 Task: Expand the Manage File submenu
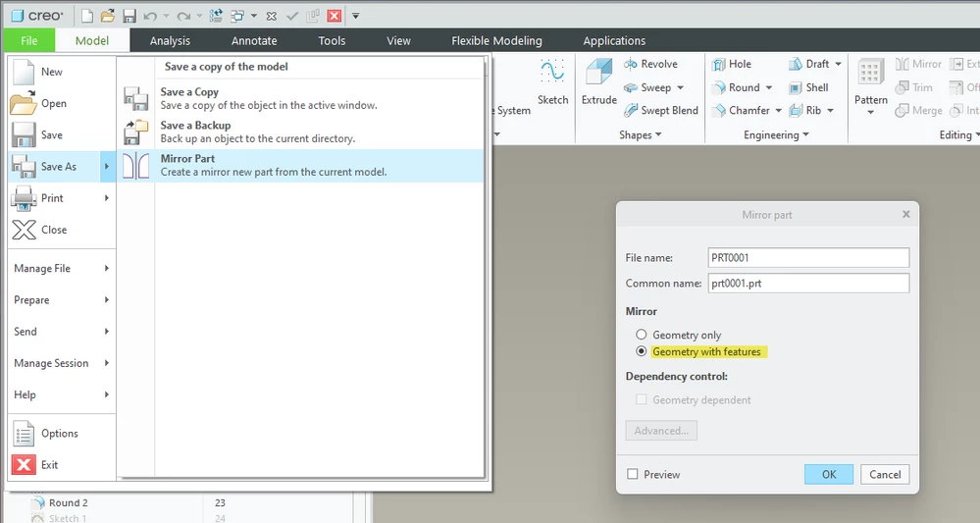pyautogui.click(x=62, y=269)
